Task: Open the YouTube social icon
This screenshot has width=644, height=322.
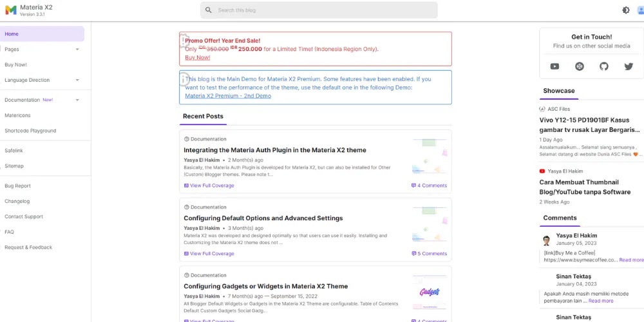Action: tap(554, 66)
